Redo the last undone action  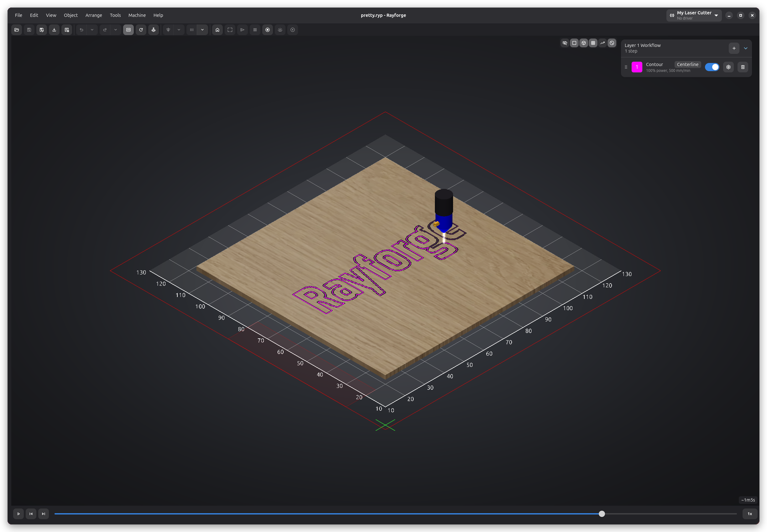tap(105, 30)
